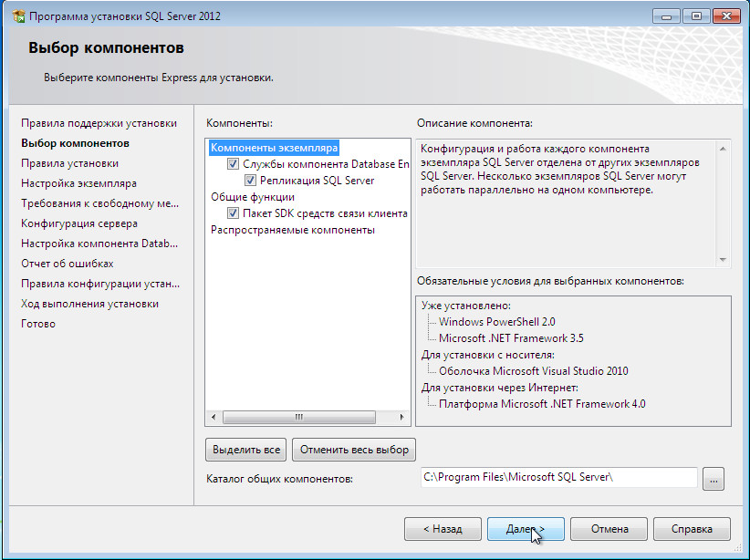Toggle Пакет SDK средств связи клиента checkbox

click(x=233, y=213)
